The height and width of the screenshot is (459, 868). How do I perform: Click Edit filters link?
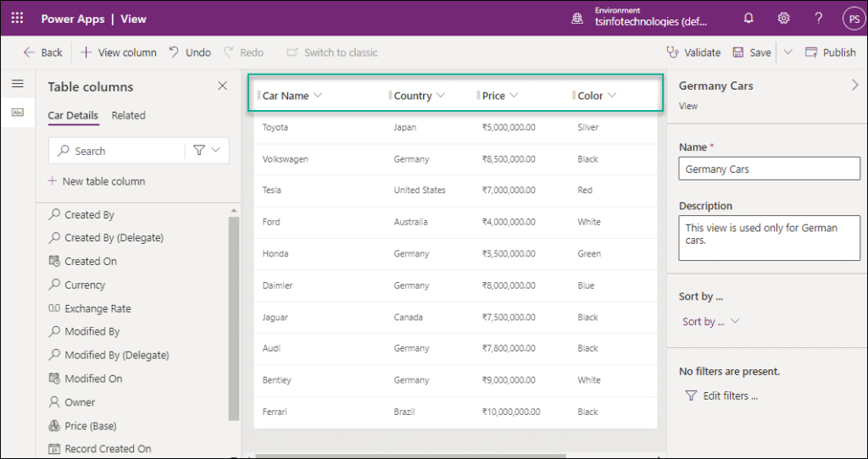pyautogui.click(x=722, y=396)
